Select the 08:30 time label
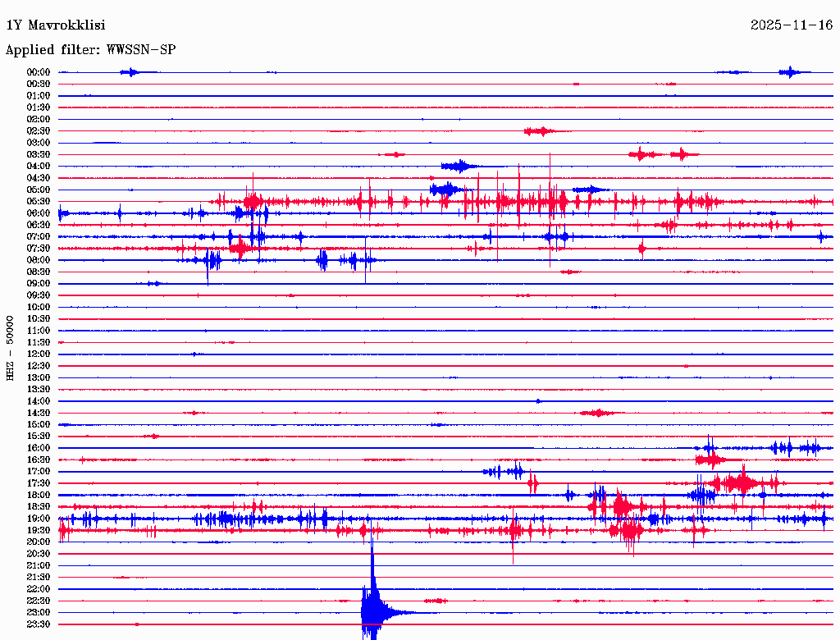 pyautogui.click(x=39, y=272)
